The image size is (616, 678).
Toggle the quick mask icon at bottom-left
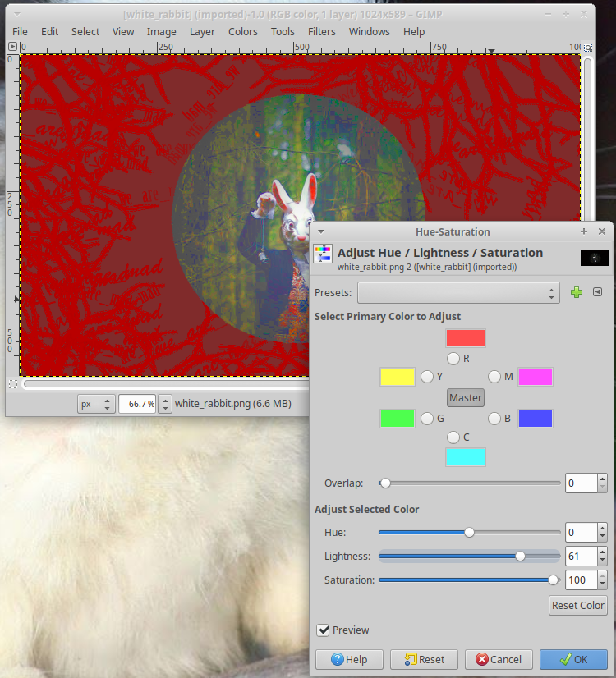[x=12, y=383]
